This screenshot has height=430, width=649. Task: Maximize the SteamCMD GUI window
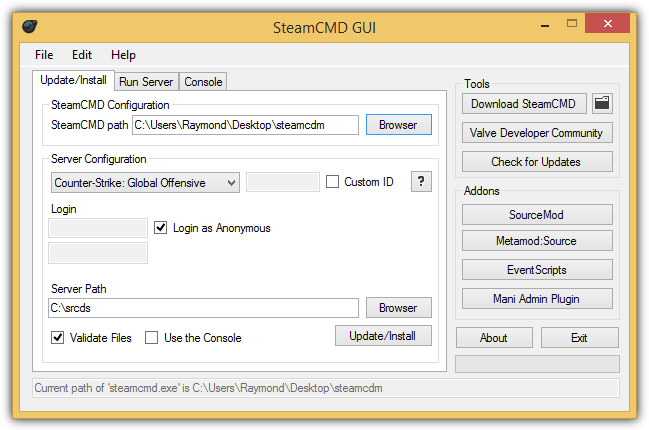pyautogui.click(x=572, y=24)
